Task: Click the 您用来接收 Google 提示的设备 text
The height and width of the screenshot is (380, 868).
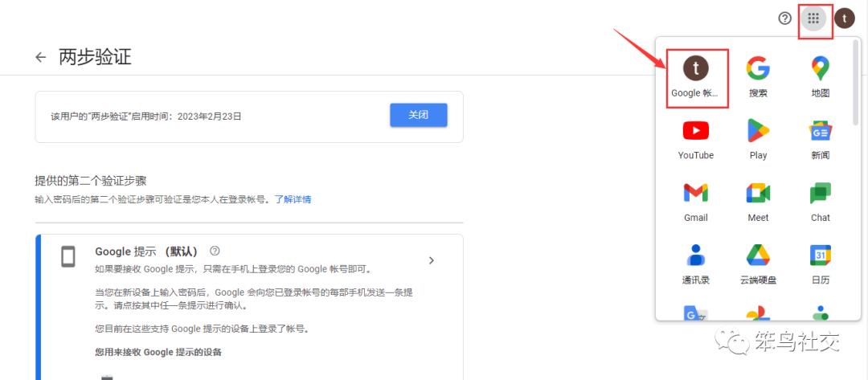Action: tap(158, 352)
